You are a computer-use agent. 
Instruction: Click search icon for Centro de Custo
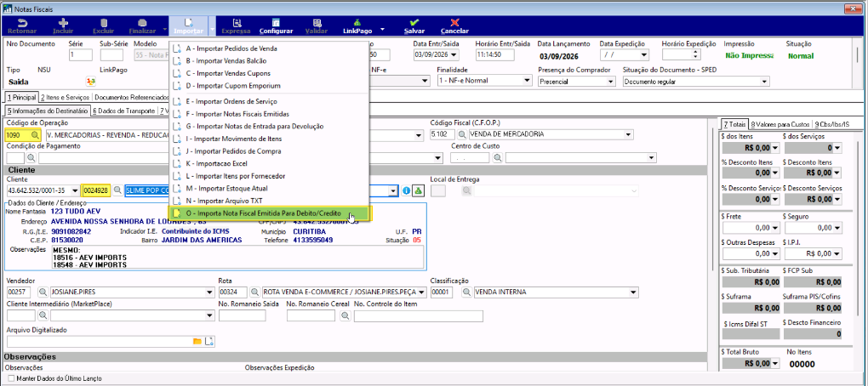(498, 158)
